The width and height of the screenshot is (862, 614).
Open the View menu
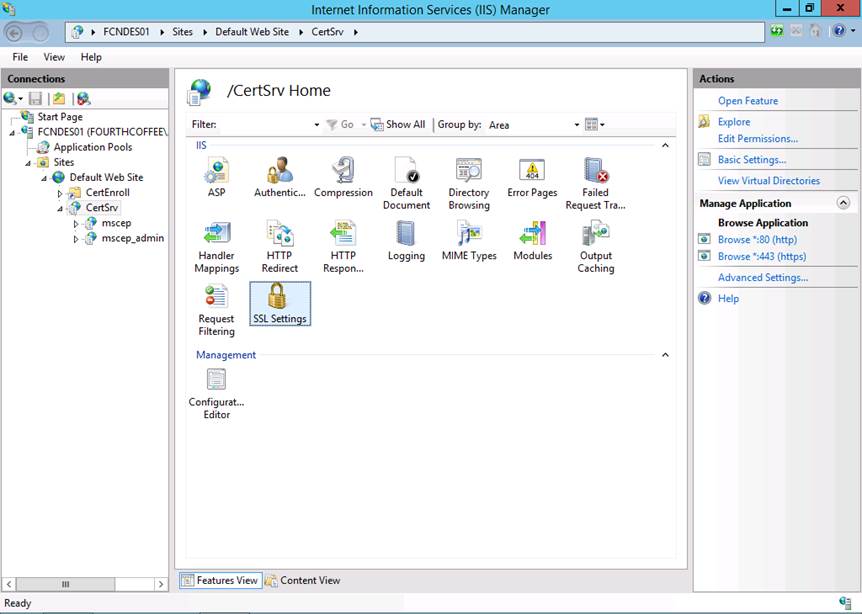pos(54,57)
